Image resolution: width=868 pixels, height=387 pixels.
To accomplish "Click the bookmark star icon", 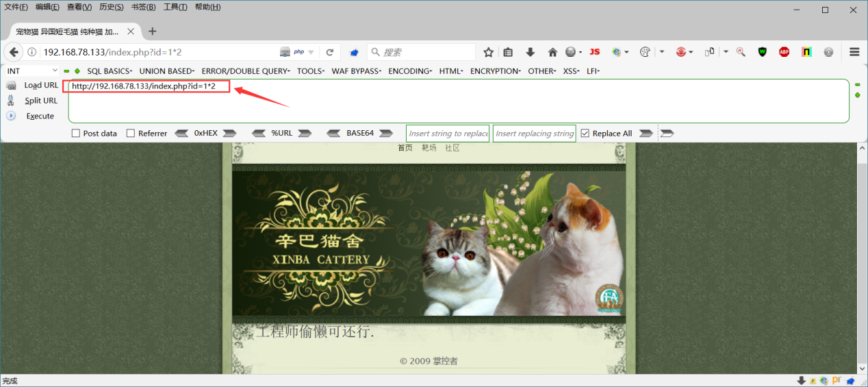I will pos(489,52).
